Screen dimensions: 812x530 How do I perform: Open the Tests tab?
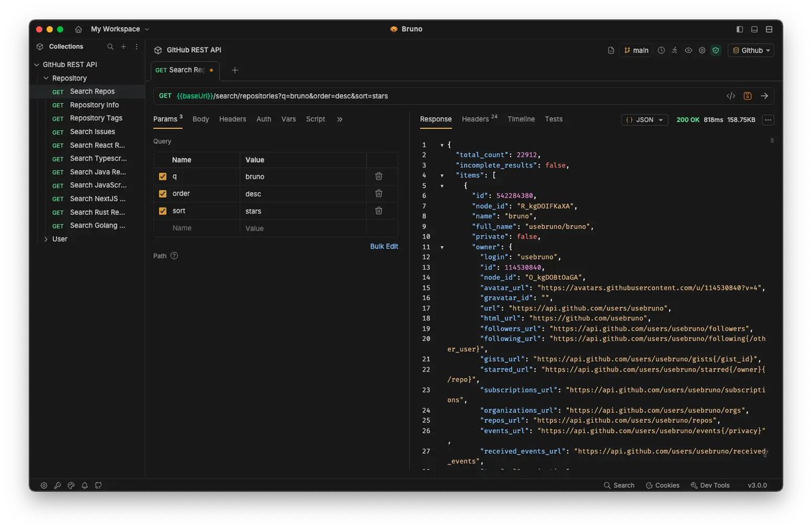click(x=553, y=119)
